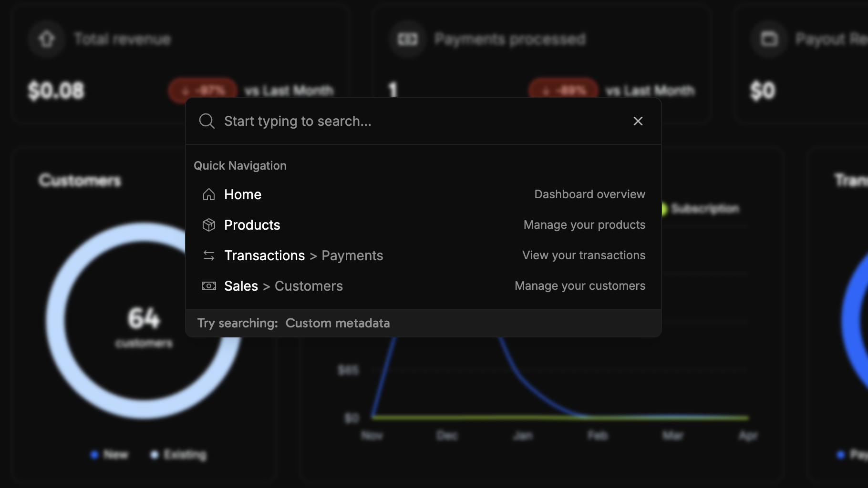This screenshot has width=868, height=488.
Task: Close the search dialog with the X
Action: point(638,121)
